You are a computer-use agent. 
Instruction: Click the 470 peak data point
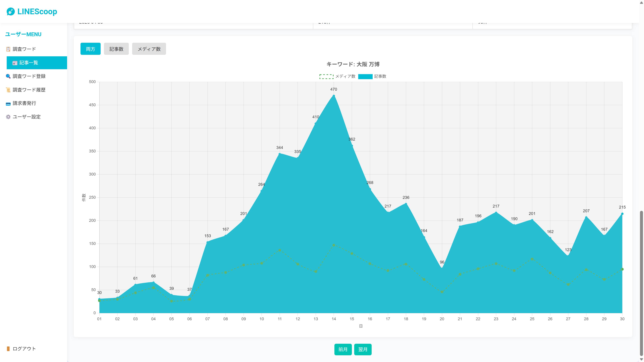click(x=334, y=96)
